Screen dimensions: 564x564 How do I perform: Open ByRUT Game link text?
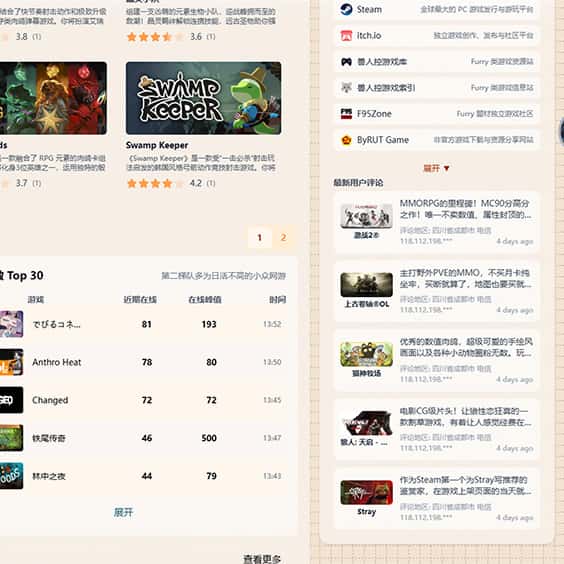click(x=383, y=140)
